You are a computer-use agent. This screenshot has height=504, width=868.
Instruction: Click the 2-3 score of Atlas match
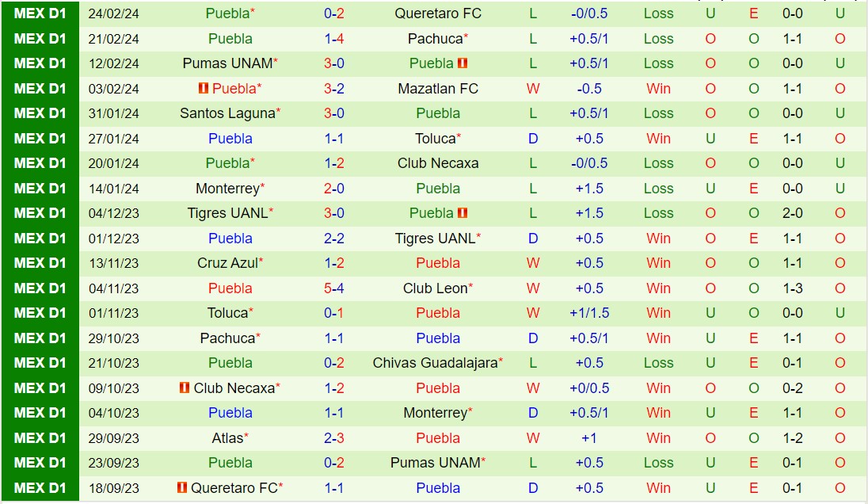click(x=334, y=438)
